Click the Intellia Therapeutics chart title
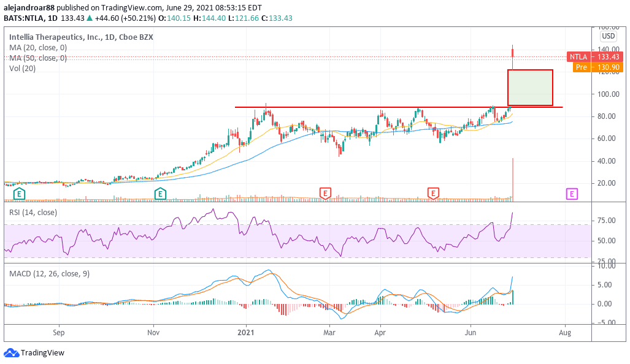The image size is (630, 364). pyautogui.click(x=81, y=37)
